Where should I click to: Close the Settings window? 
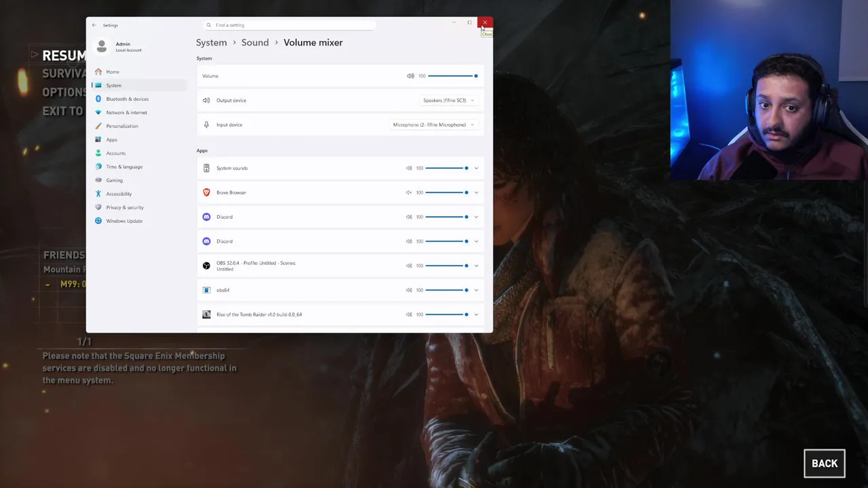click(485, 23)
